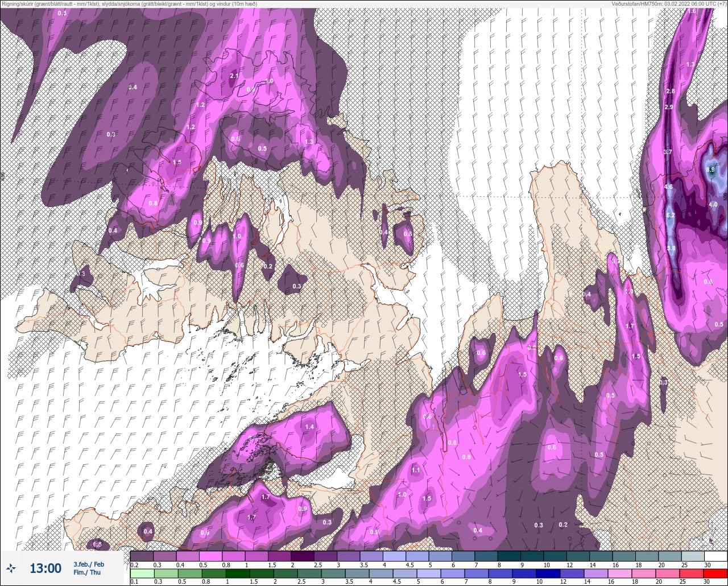Click the 3.7 precipitation value on the map
Screen dimensions: 728x586
(x=668, y=152)
